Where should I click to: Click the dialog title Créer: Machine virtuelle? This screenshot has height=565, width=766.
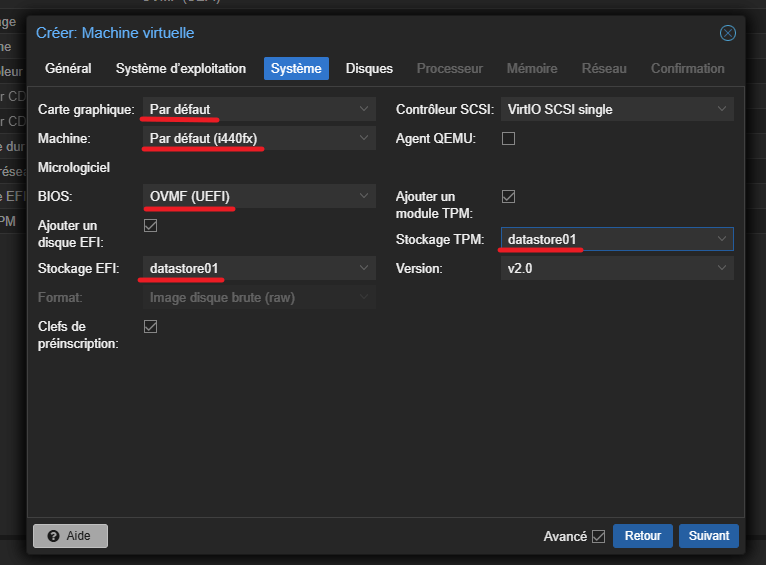pyautogui.click(x=115, y=33)
